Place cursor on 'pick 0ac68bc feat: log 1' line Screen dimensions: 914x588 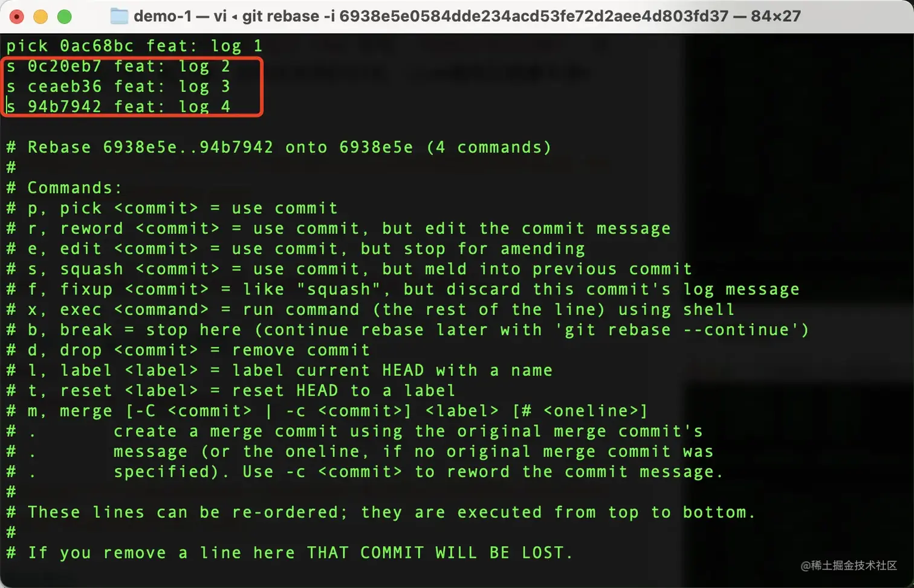[134, 46]
